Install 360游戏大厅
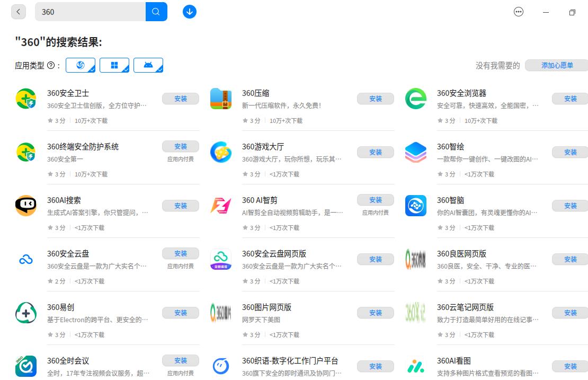Image resolution: width=588 pixels, height=380 pixels. (x=376, y=152)
